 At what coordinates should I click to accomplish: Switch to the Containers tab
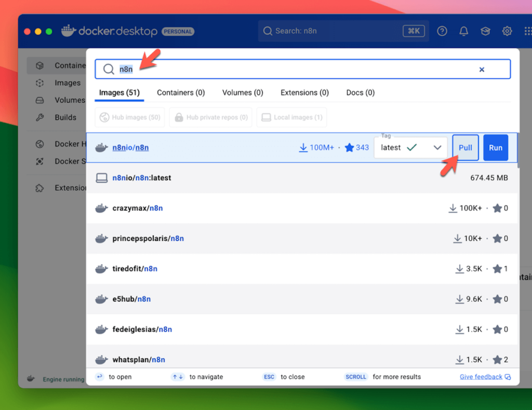(x=181, y=92)
